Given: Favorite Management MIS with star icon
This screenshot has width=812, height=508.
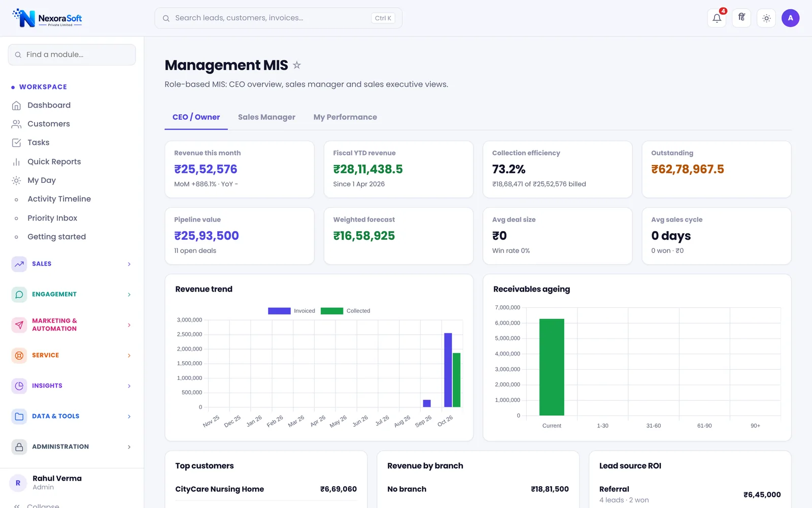Looking at the screenshot, I should pyautogui.click(x=297, y=65).
